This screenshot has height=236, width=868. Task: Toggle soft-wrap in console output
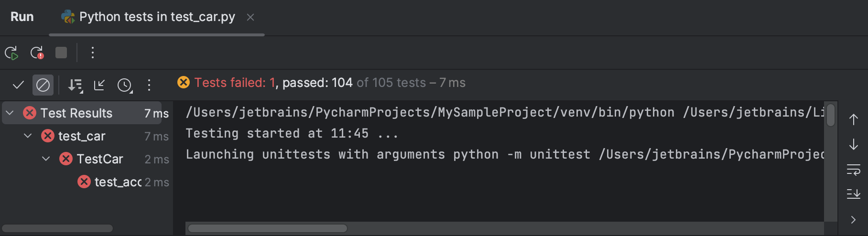[x=853, y=170]
